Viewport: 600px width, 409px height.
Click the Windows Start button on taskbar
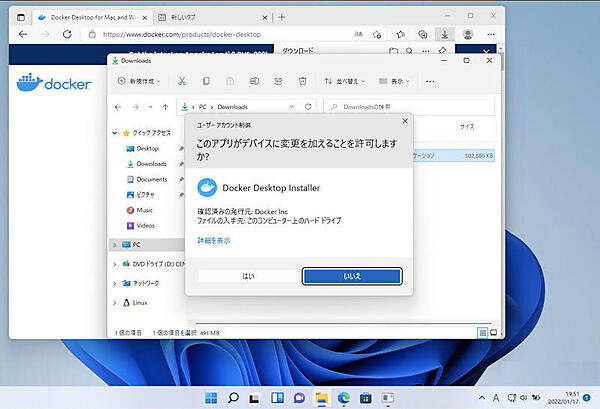(211, 397)
